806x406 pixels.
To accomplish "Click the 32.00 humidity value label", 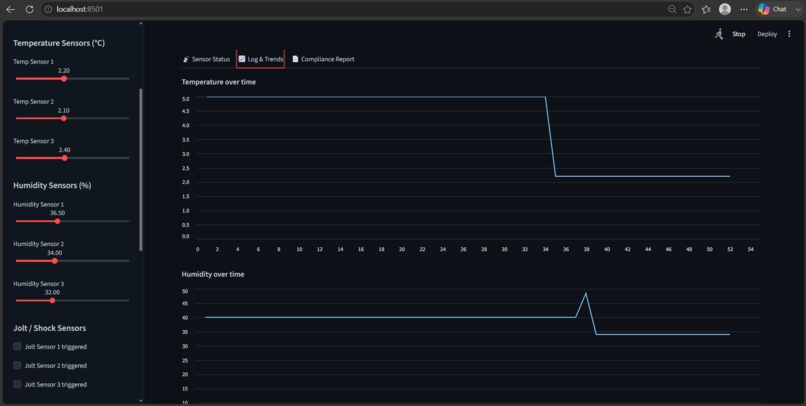I will pos(52,292).
